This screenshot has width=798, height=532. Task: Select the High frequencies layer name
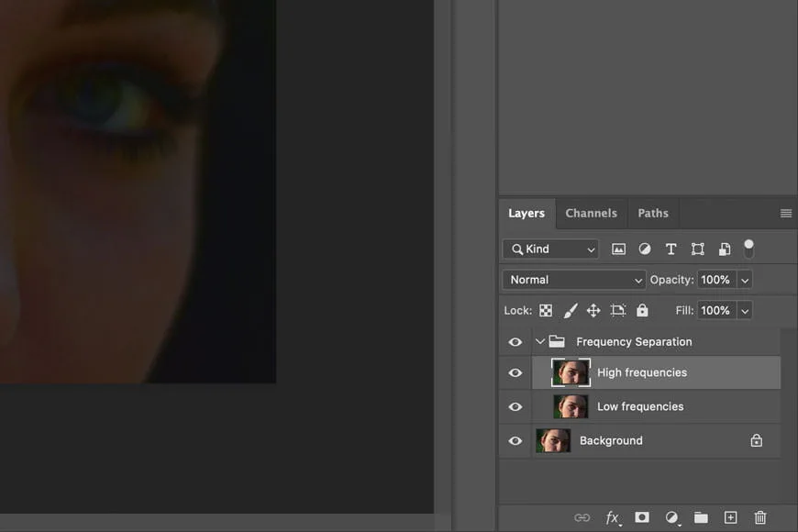tap(642, 372)
